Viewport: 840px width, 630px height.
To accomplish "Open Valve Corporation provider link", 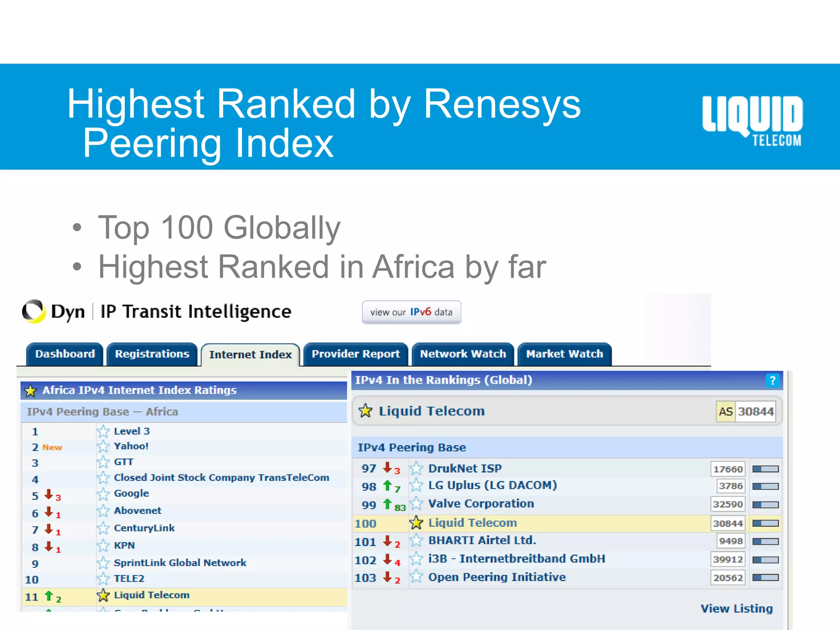I will [481, 504].
